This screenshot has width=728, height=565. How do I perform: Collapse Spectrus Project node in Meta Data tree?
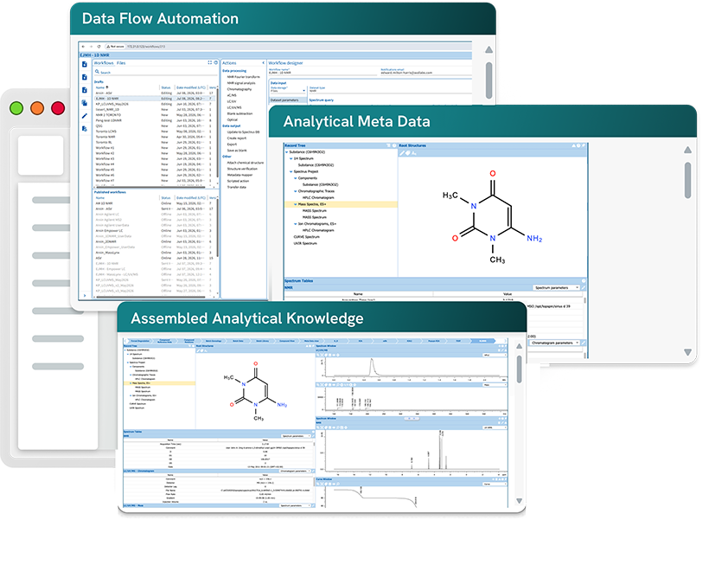[291, 171]
